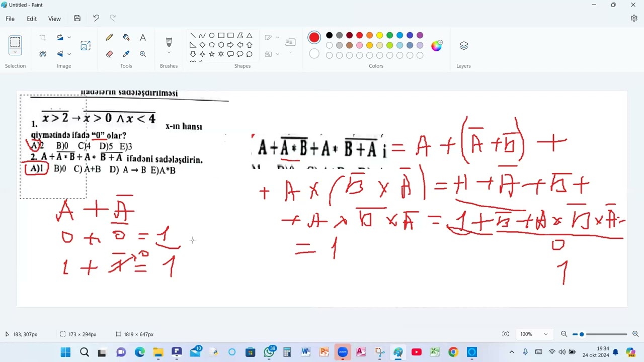Select the Right arrow shape
This screenshot has width=644, height=362.
(x=230, y=45)
